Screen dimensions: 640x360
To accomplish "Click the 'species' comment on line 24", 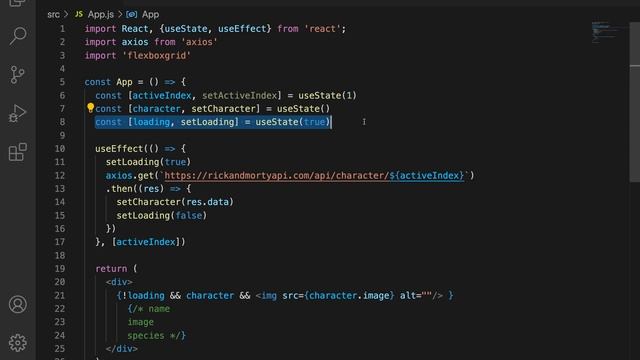I will (146, 336).
